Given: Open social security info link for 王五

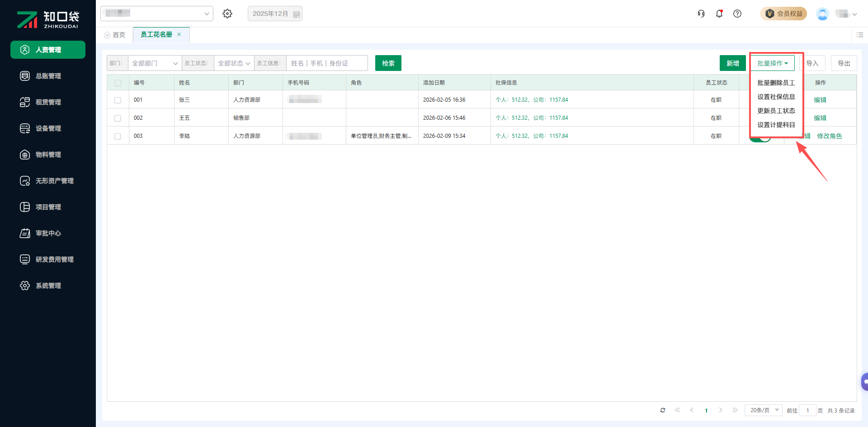Looking at the screenshot, I should click(532, 118).
